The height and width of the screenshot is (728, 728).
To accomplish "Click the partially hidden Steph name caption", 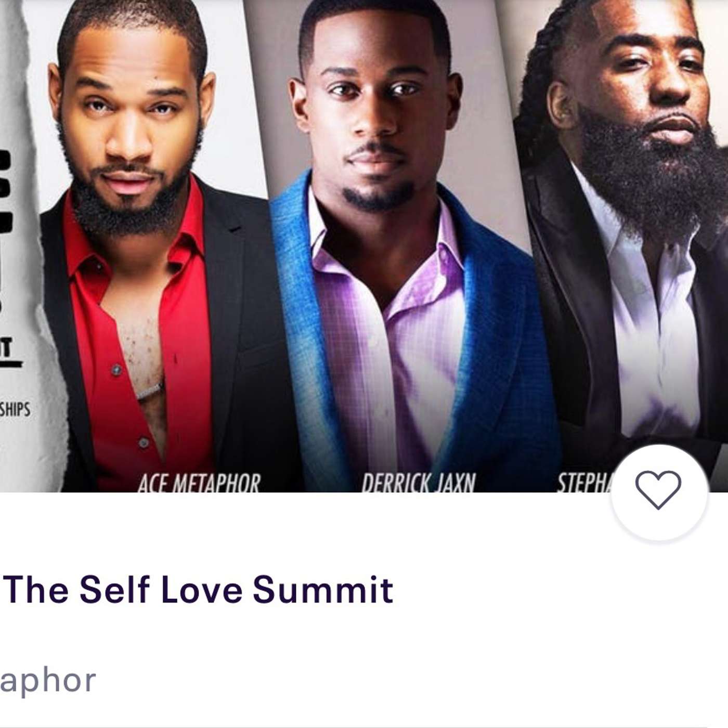I will coord(584,484).
